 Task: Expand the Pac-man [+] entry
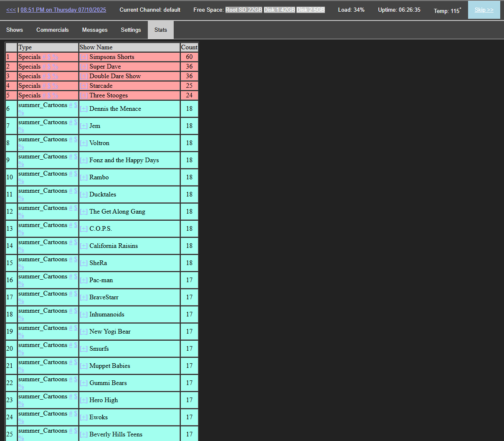pyautogui.click(x=84, y=280)
